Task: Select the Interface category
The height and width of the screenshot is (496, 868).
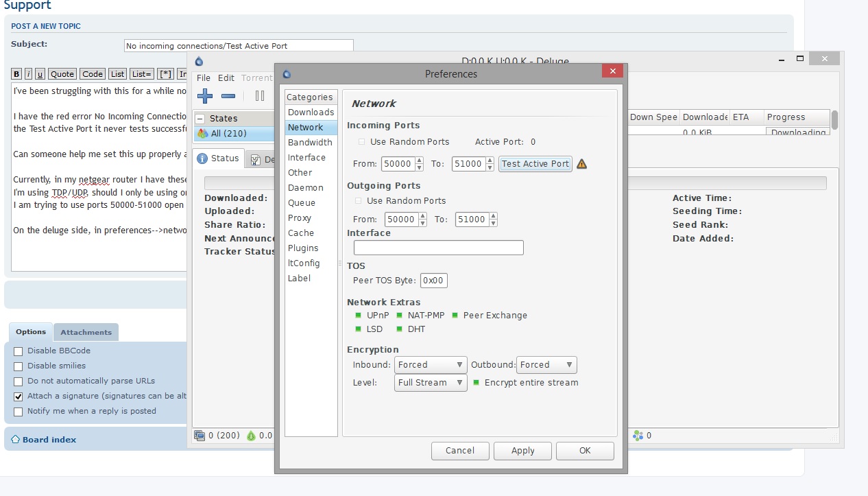Action: pos(311,158)
